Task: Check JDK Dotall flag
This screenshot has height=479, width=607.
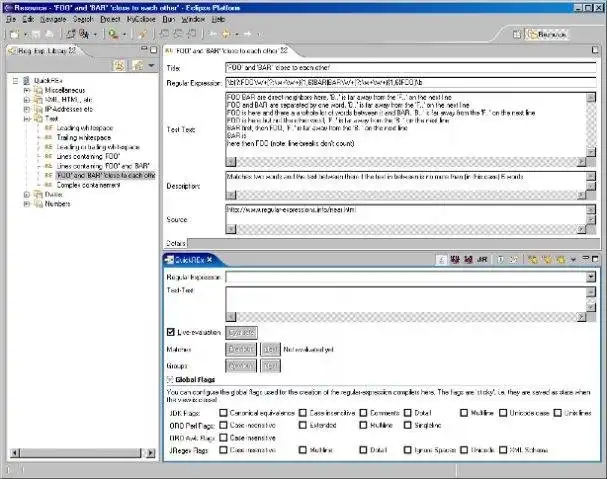Action: 408,413
